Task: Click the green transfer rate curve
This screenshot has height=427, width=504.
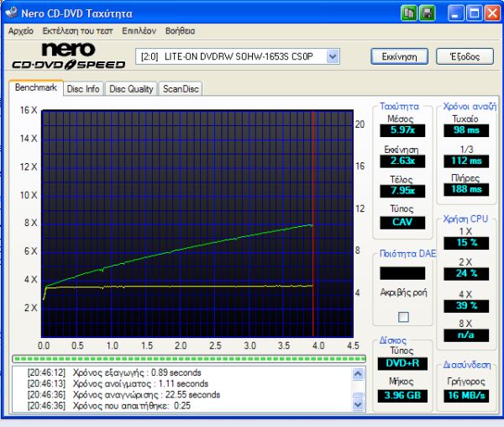Action: tap(180, 249)
